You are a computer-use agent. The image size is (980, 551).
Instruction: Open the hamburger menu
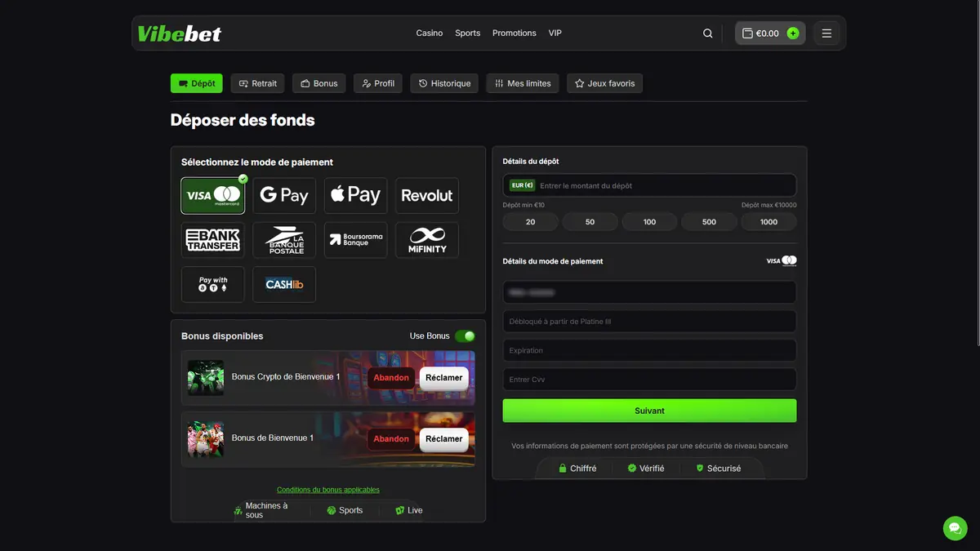(826, 33)
